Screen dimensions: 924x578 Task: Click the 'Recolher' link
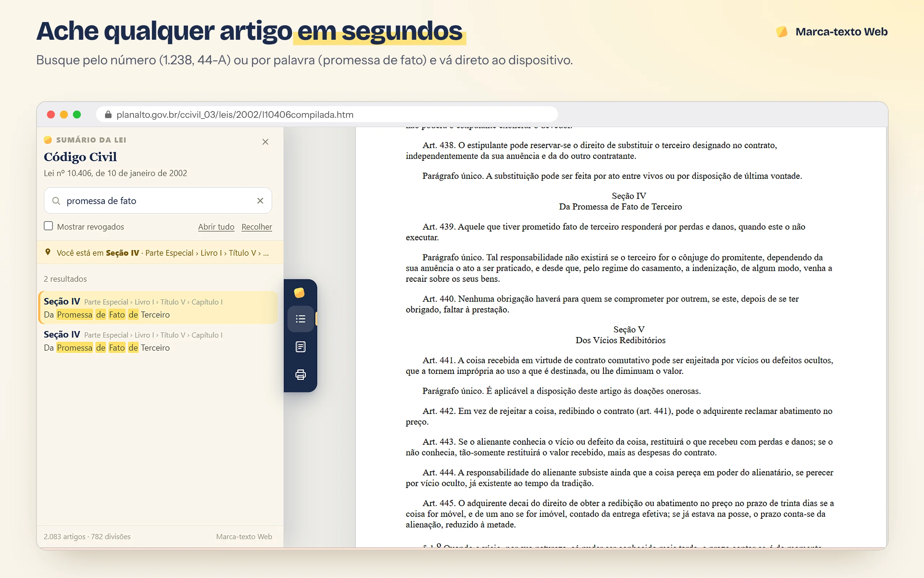pyautogui.click(x=257, y=227)
